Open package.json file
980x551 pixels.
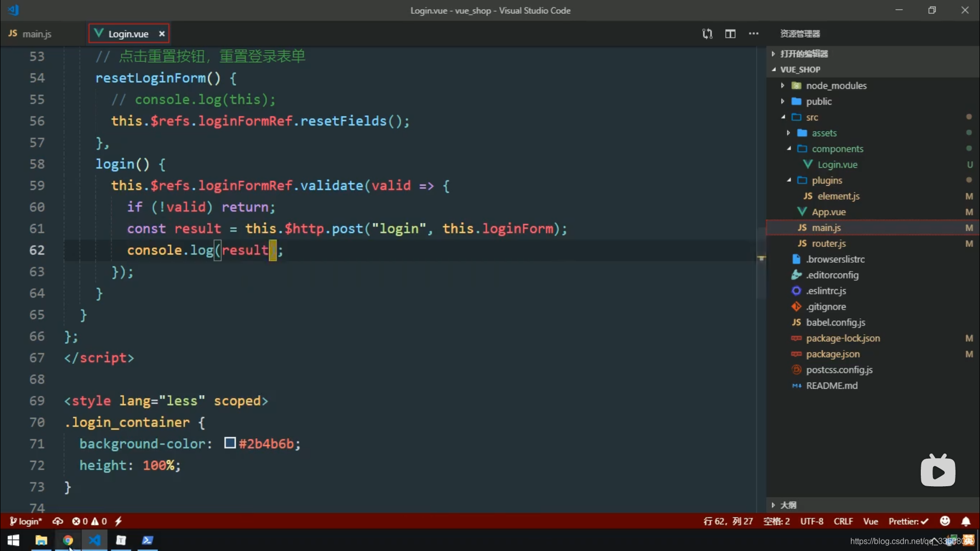(x=832, y=355)
